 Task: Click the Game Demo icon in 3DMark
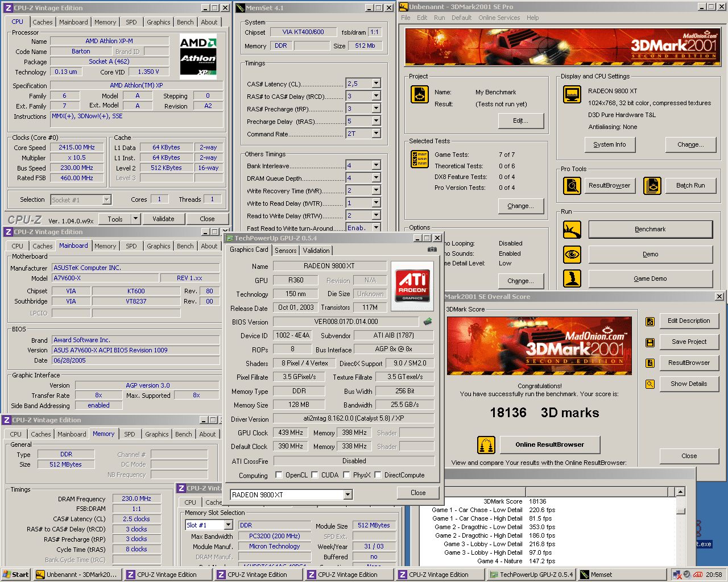572,278
